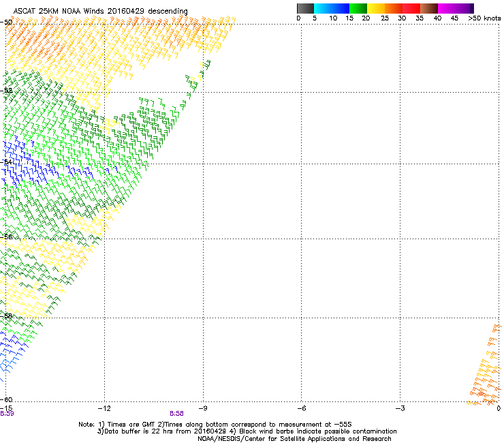Click the purple 45-50 knots color bar segment
Screen dimensions: 504x443
(464, 8)
